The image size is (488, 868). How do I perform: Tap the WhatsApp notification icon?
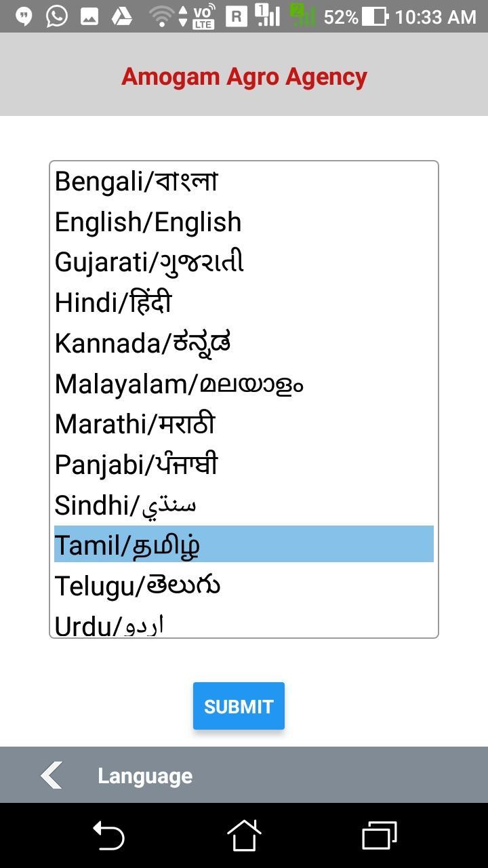(x=57, y=16)
